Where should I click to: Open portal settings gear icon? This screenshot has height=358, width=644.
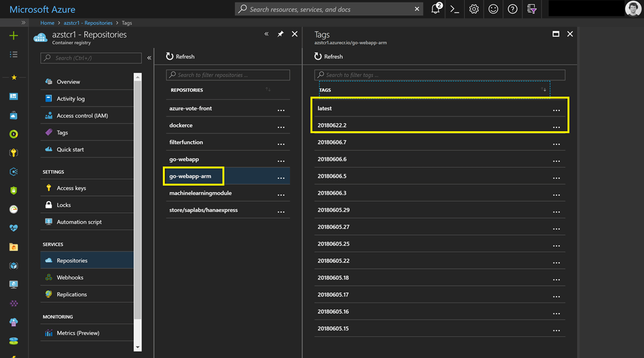474,9
